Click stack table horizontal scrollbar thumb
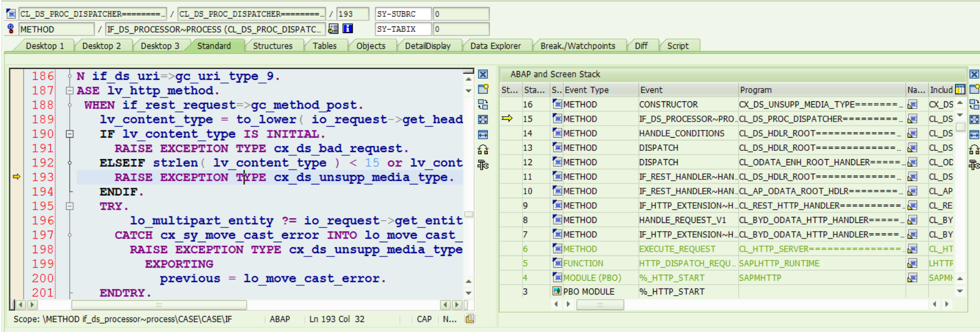Viewport: 980px width, 332px height. coord(600,304)
